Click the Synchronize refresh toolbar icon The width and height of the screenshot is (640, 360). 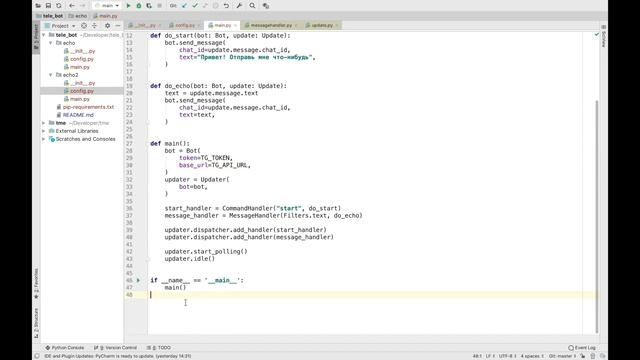point(59,6)
